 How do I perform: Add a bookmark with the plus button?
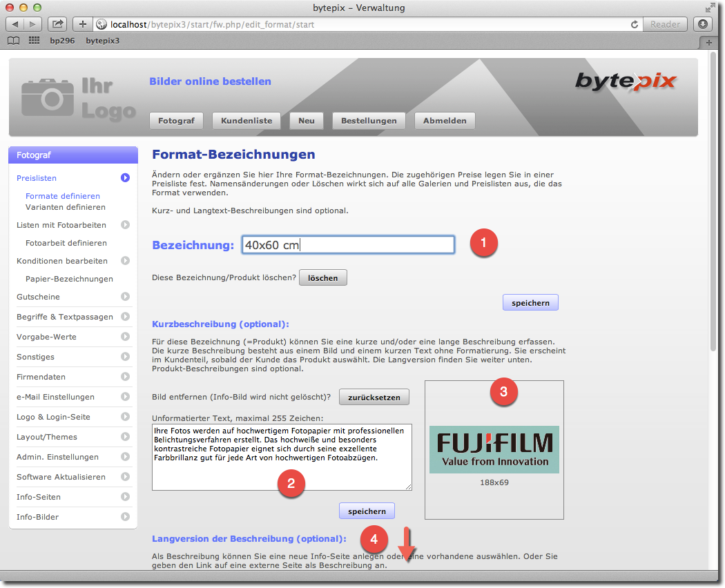pos(83,24)
